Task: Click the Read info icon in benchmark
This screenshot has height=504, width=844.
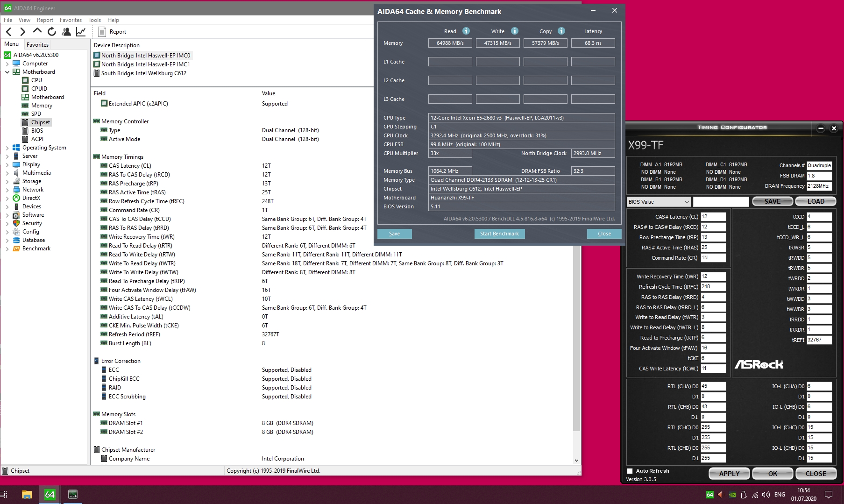Action: (x=466, y=31)
